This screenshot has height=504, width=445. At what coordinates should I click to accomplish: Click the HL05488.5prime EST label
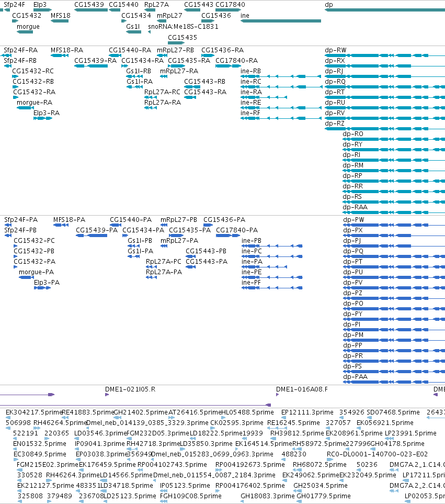tap(247, 412)
